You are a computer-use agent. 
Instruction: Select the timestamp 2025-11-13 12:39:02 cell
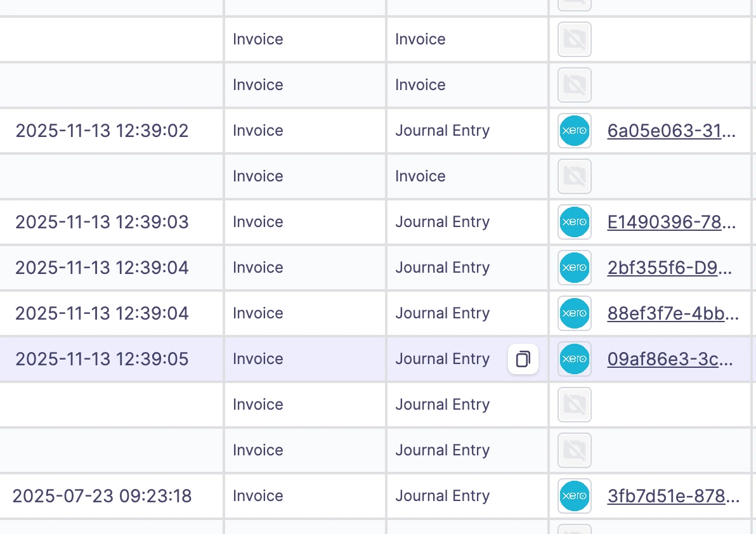coord(101,131)
